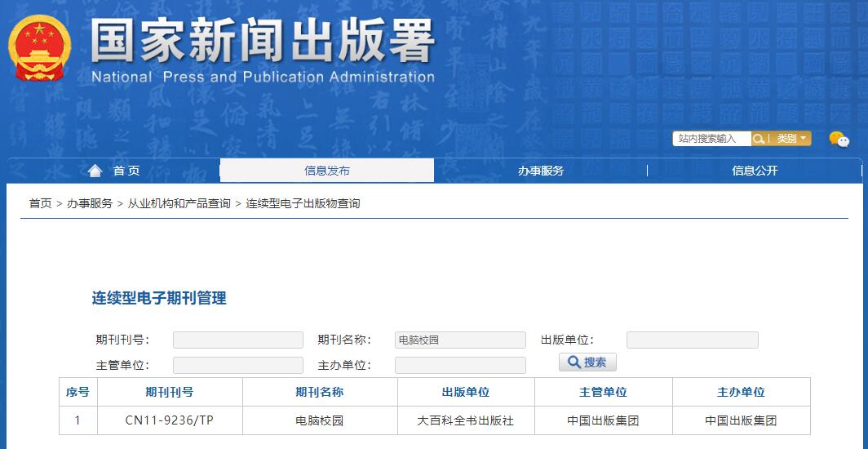
Task: Click the 大百科全书出版社 cell
Action: point(466,420)
